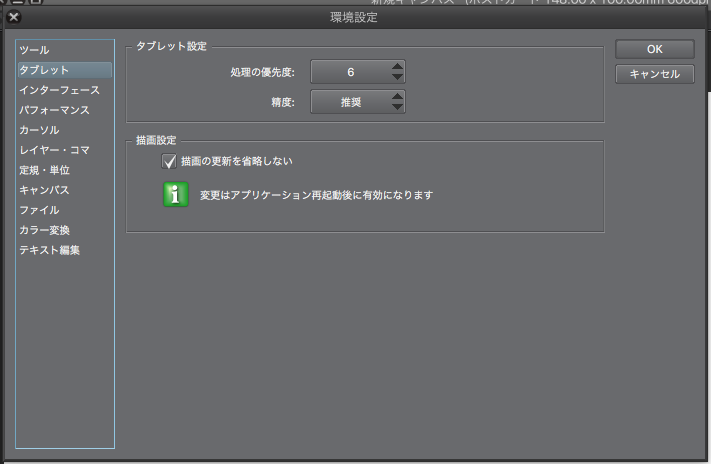This screenshot has height=464, width=711.
Task: Go to the キャンバス category
Action: [x=64, y=190]
